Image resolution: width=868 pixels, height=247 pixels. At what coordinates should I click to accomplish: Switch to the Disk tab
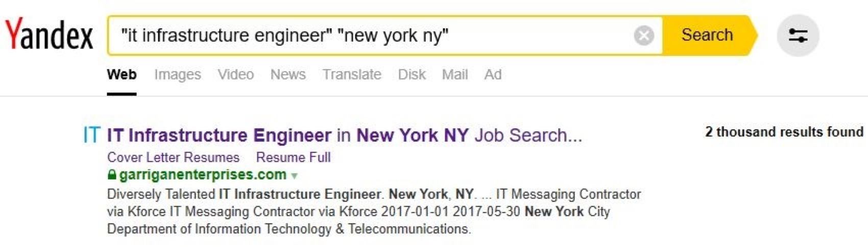pyautogui.click(x=412, y=75)
